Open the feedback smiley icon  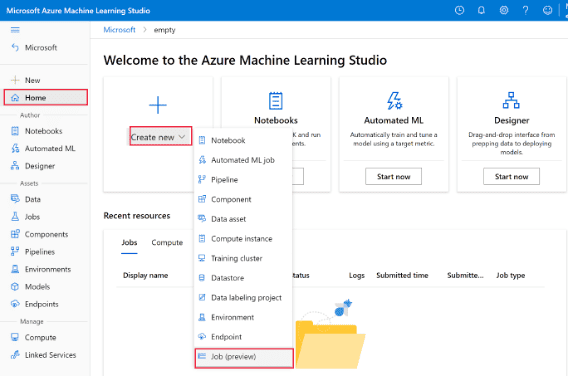(547, 11)
